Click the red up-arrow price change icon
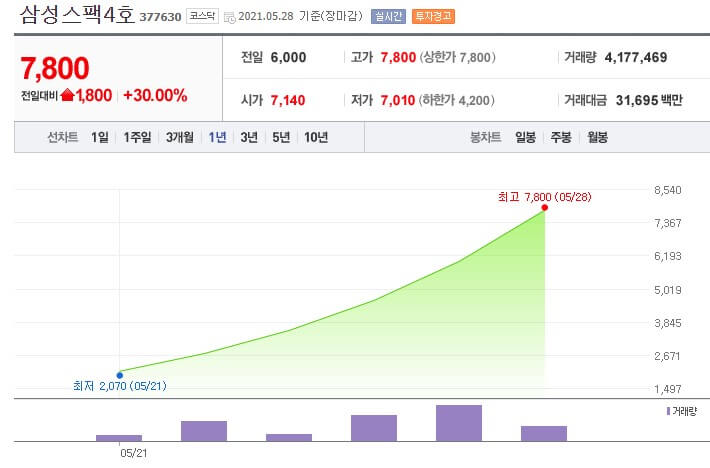 coord(67,95)
